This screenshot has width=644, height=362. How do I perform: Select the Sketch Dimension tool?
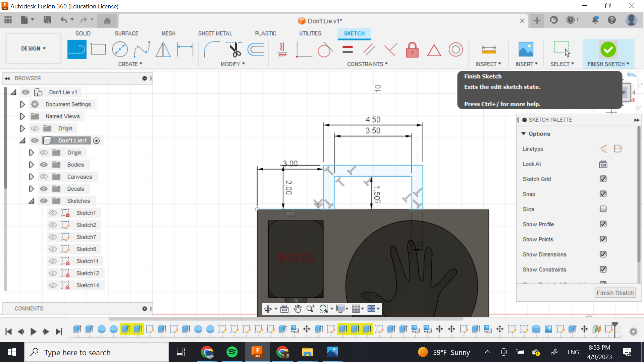(185, 50)
